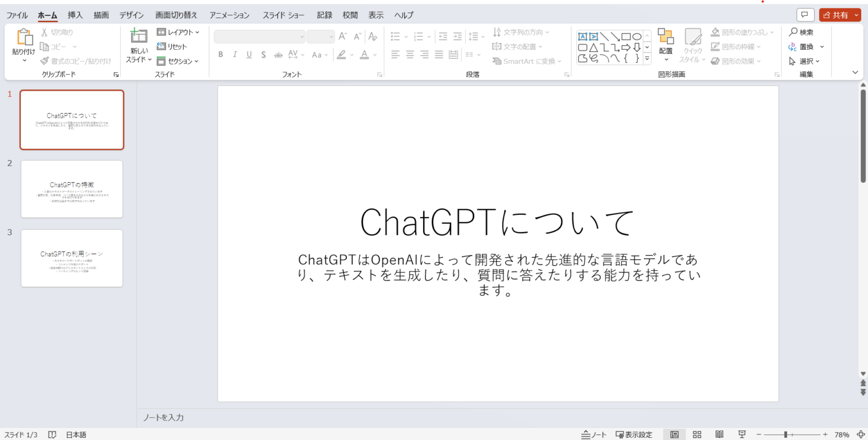Switch to the 挿入 ribbon tab
Viewport: 868px width, 440px height.
[x=75, y=15]
